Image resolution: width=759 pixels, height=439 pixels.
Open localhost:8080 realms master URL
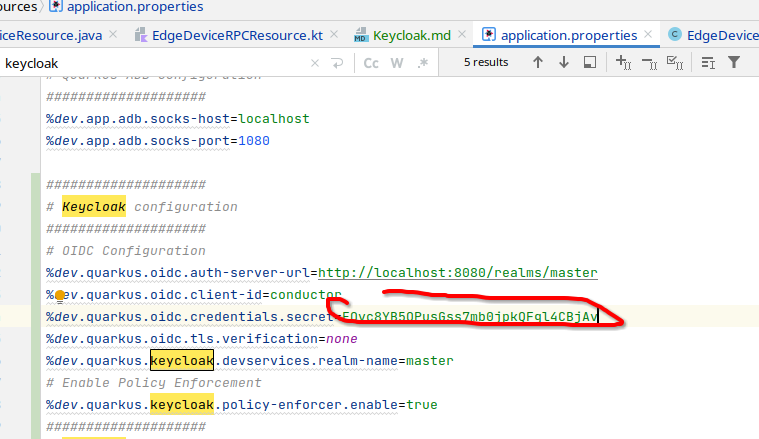tap(457, 272)
